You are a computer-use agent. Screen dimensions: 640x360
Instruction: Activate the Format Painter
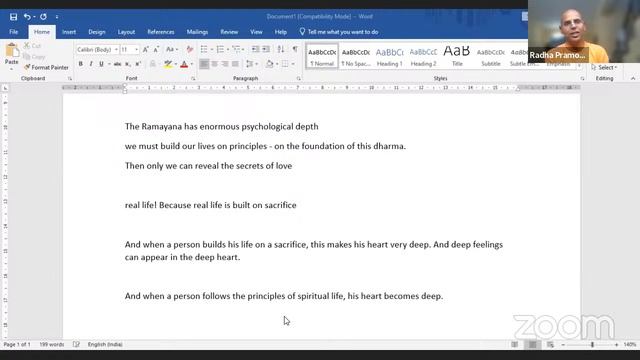[46, 67]
